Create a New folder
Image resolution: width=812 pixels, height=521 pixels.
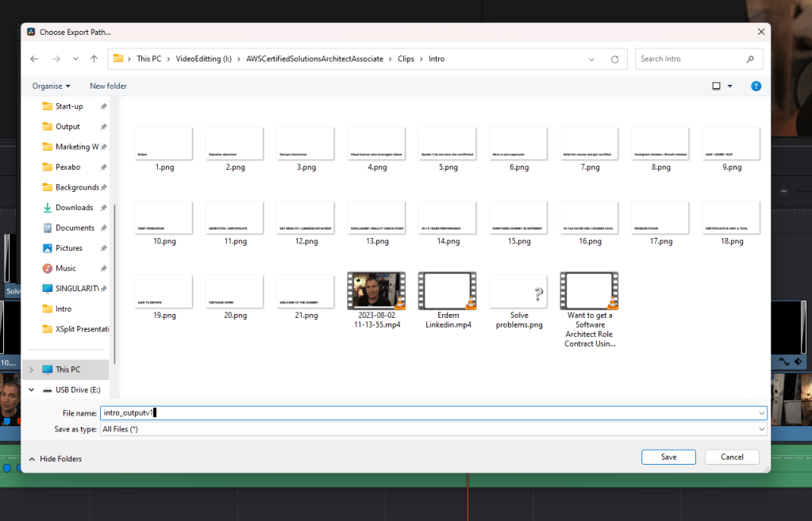[108, 86]
